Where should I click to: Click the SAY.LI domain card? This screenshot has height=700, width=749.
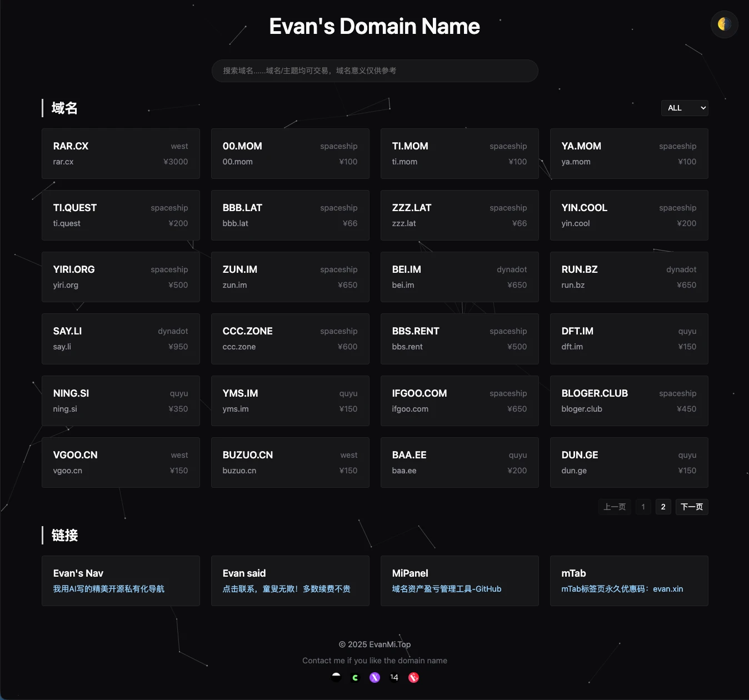[121, 338]
